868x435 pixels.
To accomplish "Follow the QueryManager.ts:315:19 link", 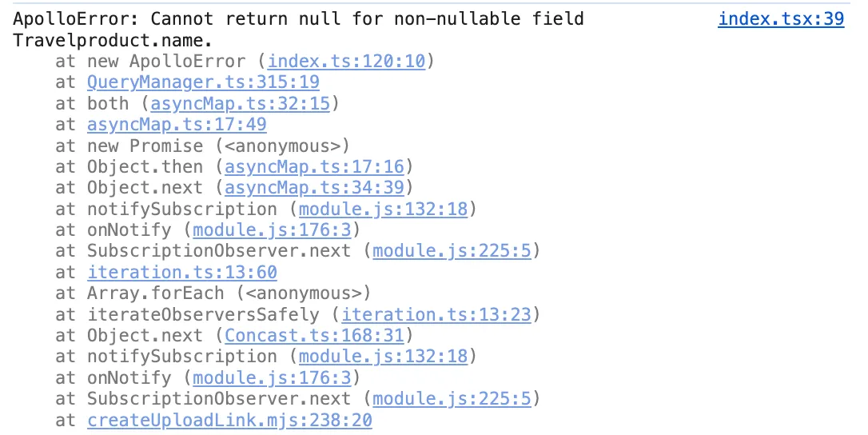I will click(203, 82).
